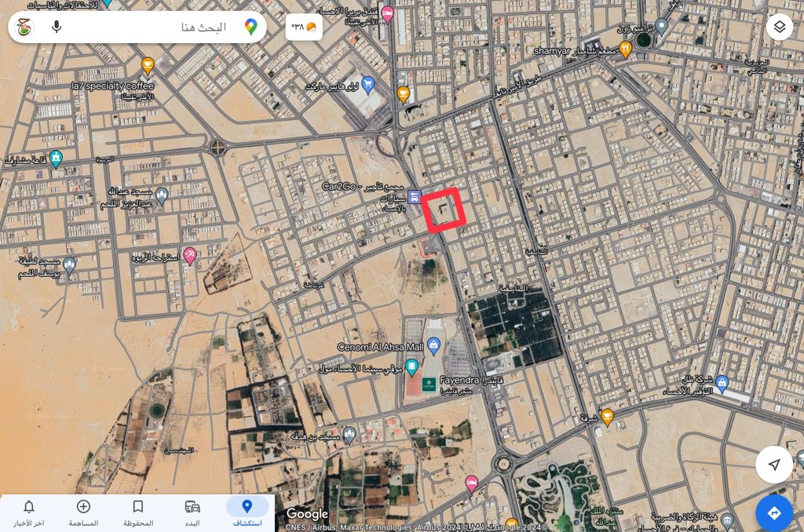Open the Updates tab with bell
This screenshot has height=532, width=804.
tap(29, 512)
